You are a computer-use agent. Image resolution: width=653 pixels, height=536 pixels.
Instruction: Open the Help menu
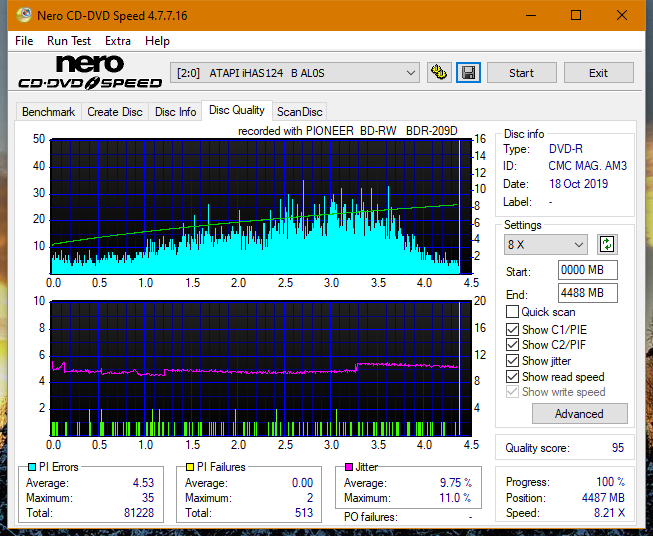pos(157,41)
